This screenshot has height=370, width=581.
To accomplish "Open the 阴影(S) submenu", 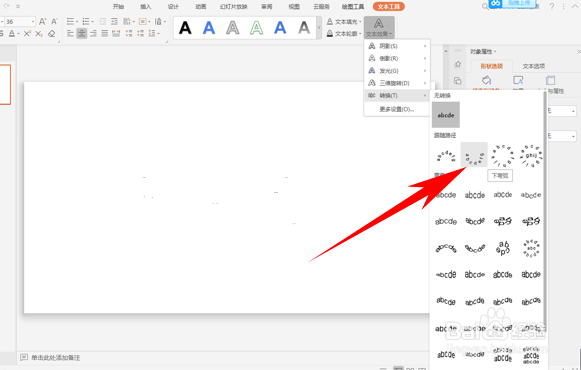I will 397,46.
